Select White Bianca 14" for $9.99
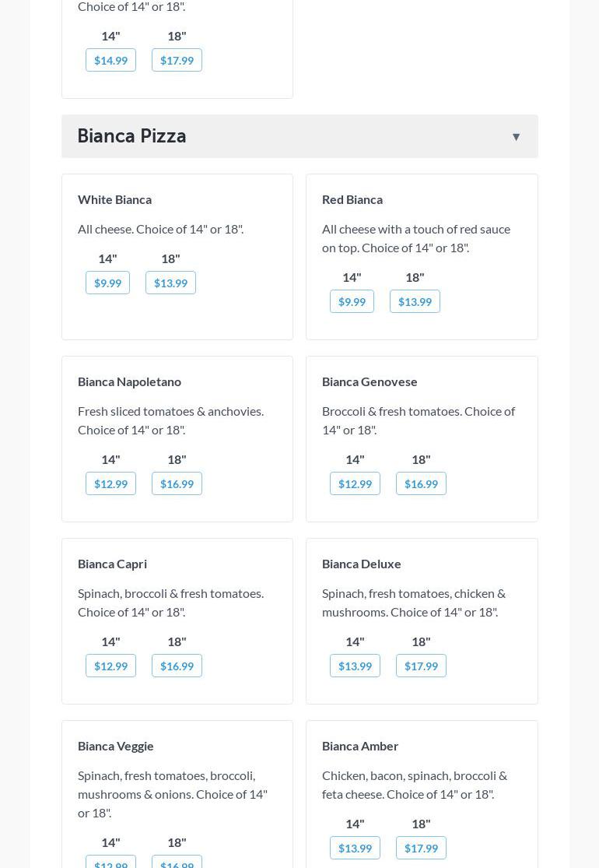The width and height of the screenshot is (599, 868). (107, 283)
